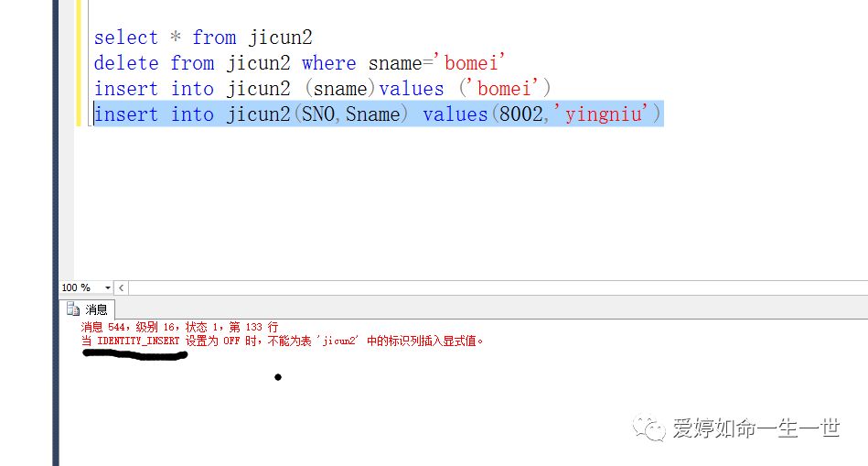868x466 pixels.
Task: Click the line starting 'delete from jicun2'
Action: pos(299,62)
